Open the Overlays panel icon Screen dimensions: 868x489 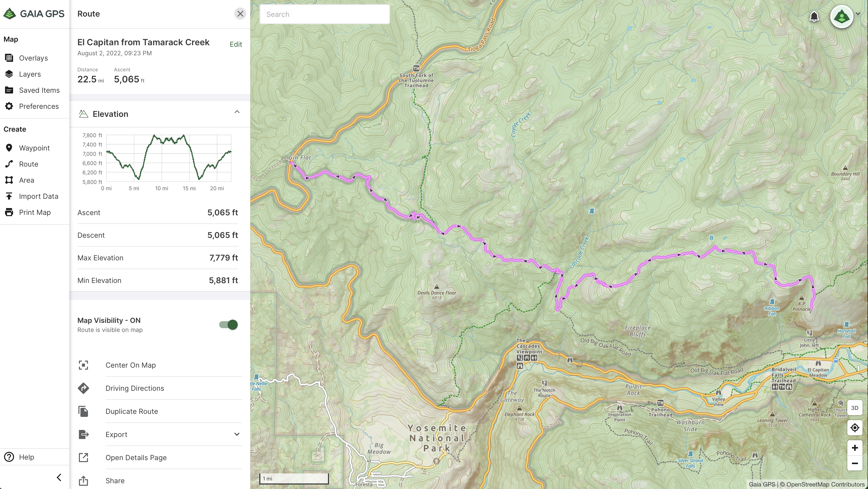click(x=9, y=58)
